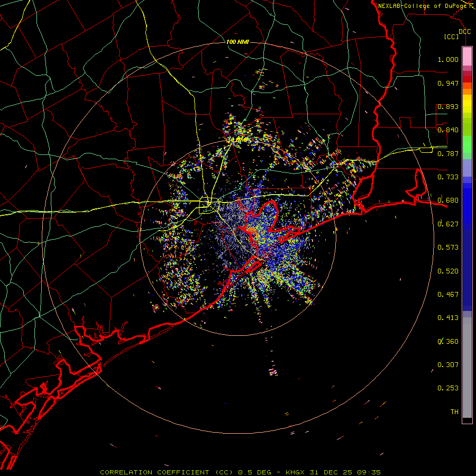Select the 0.520 legend value
The image size is (476, 476).
click(448, 271)
